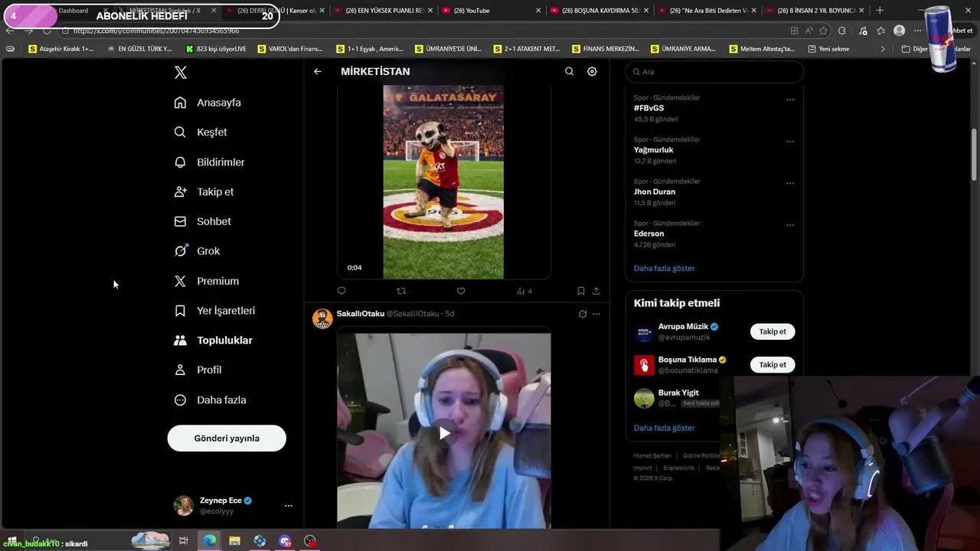The width and height of the screenshot is (980, 551).
Task: Open Avrupa Müzik avatar
Action: 644,332
